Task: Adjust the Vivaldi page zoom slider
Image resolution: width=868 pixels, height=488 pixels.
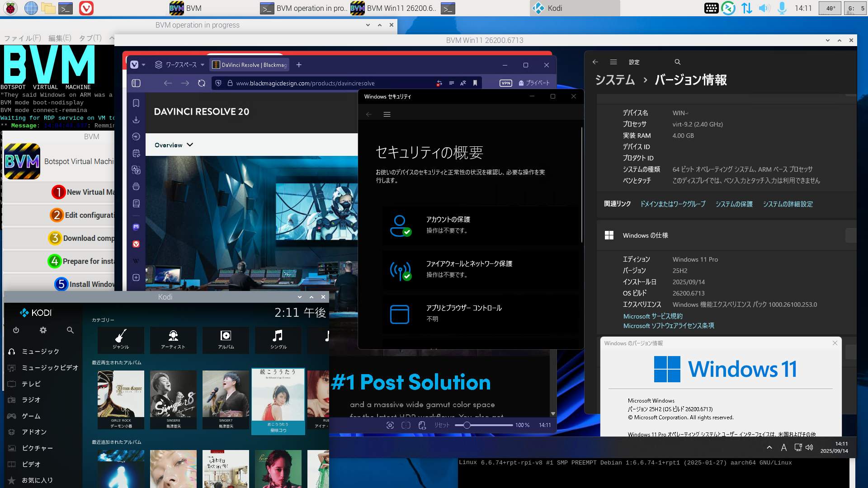Action: (483, 425)
